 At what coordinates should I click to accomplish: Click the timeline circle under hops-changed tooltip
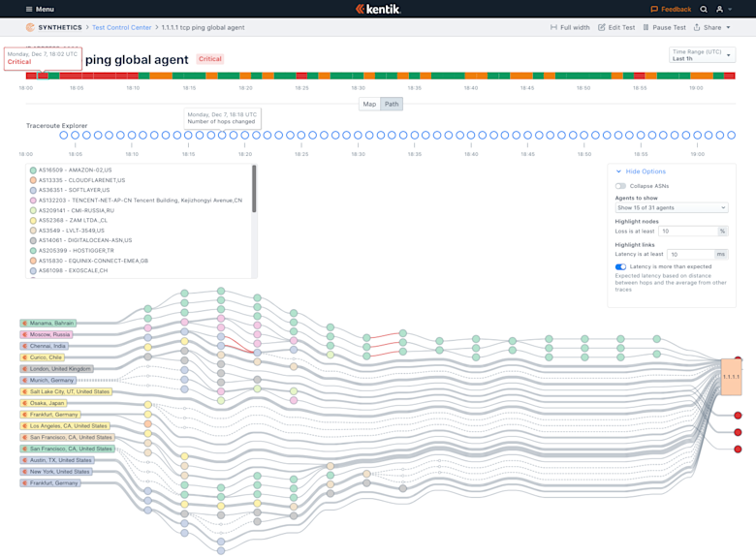222,136
